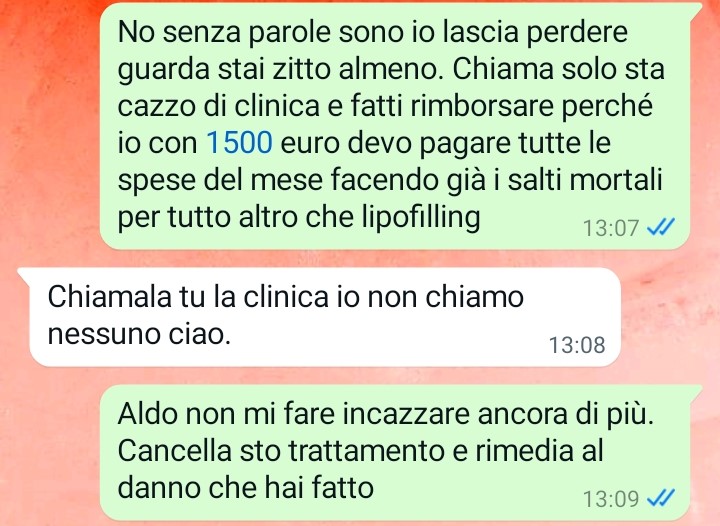Click the pointed tail of the top green bubble

click(694, 9)
